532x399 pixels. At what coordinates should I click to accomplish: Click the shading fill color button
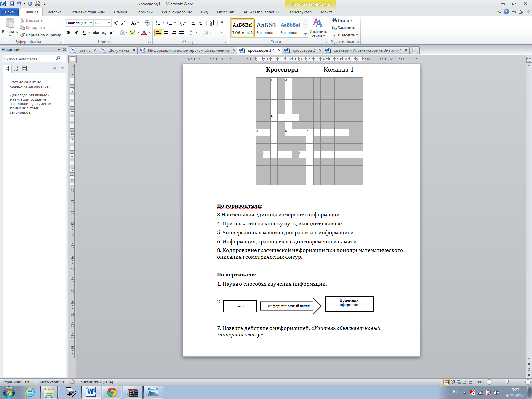pos(206,33)
